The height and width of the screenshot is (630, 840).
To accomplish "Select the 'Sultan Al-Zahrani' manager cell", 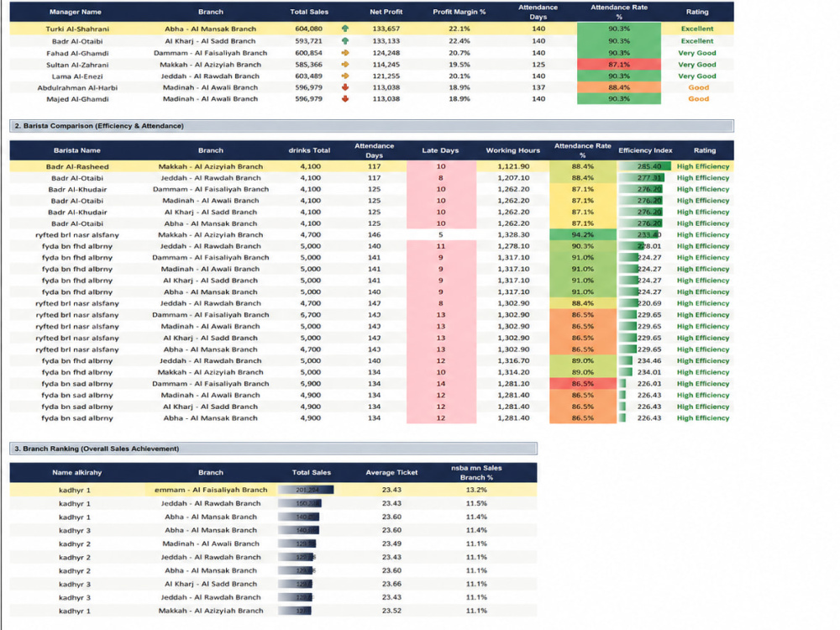I will [x=77, y=65].
